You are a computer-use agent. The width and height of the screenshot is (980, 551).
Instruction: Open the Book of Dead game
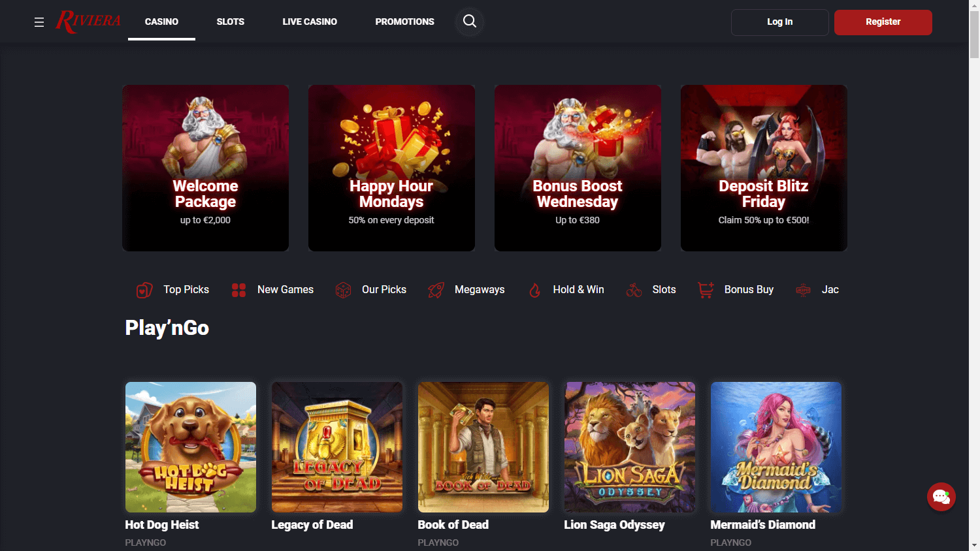(483, 447)
